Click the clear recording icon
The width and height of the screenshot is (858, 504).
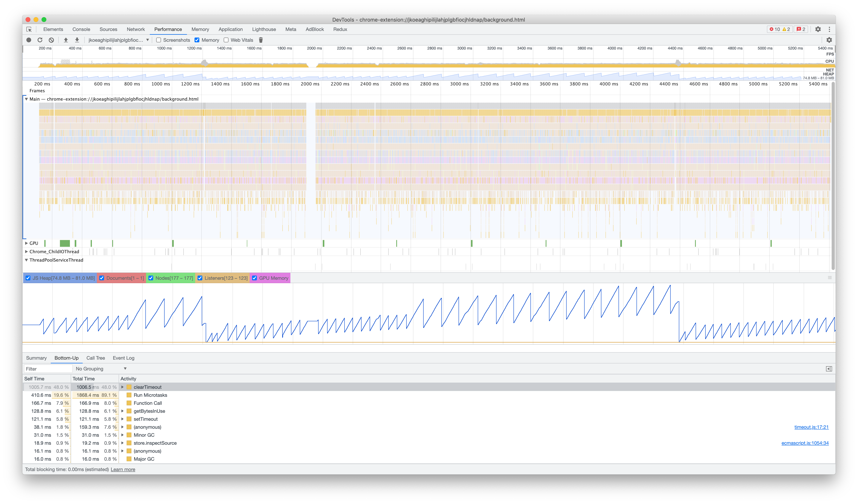coord(51,40)
